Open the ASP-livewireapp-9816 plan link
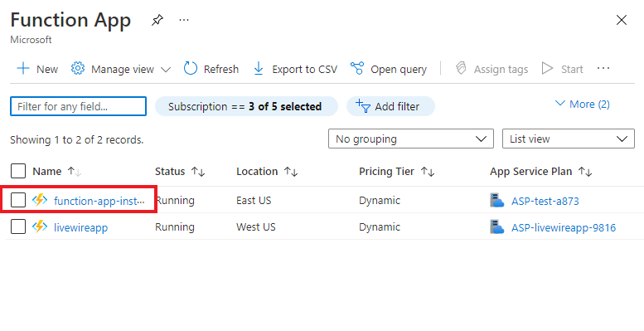 [564, 227]
